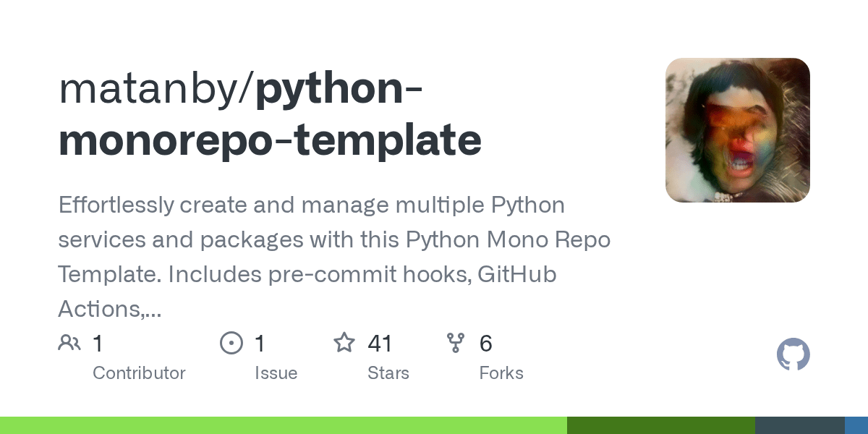The width and height of the screenshot is (868, 434).
Task: Click the issue circle-dot icon
Action: 231,343
